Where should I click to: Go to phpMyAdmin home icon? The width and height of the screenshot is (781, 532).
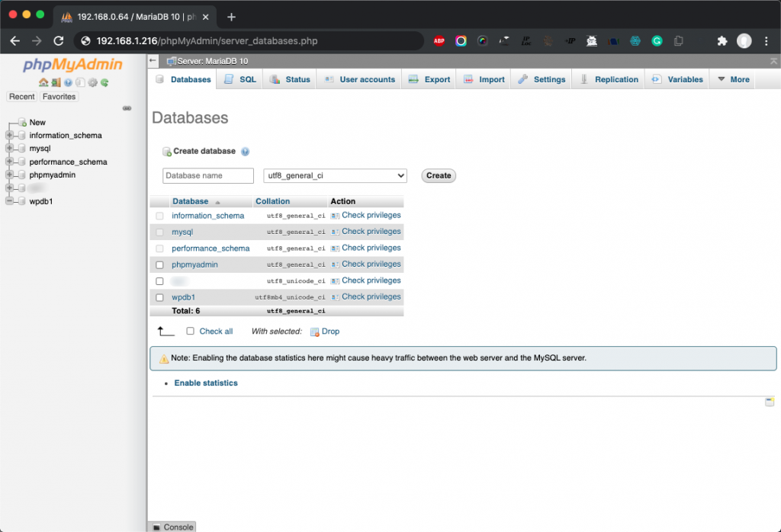[x=43, y=82]
